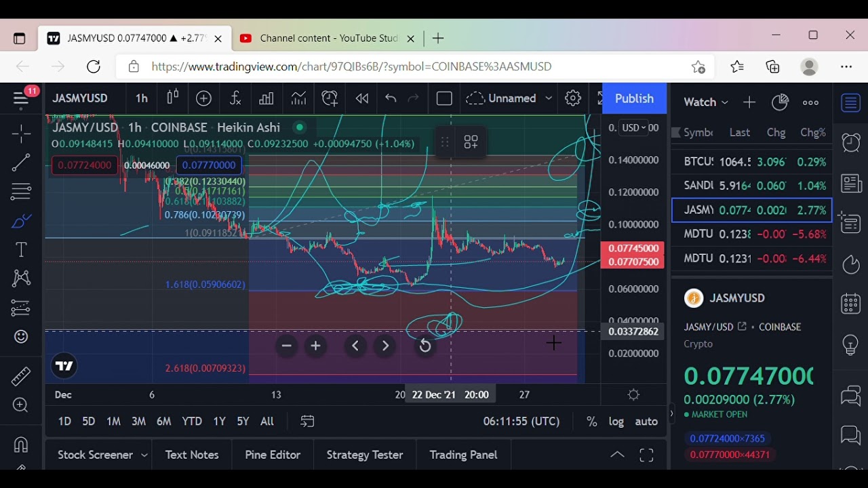Reset the chart view

425,346
